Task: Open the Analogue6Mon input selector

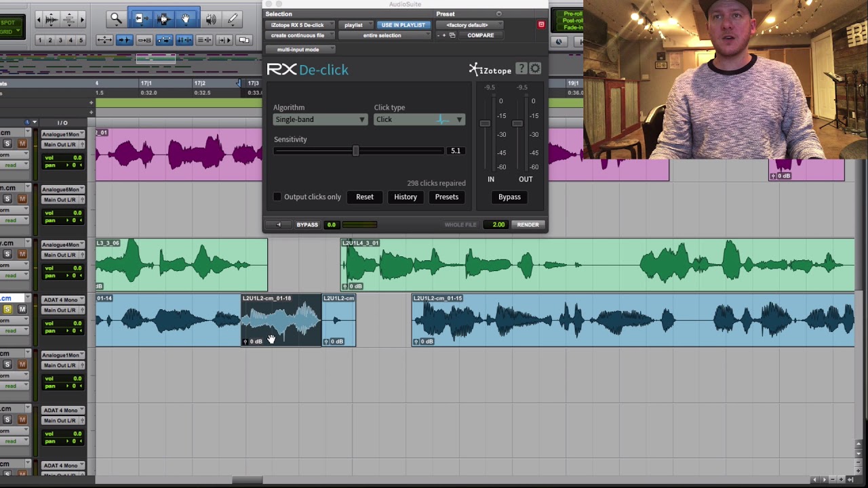Action: 63,189
